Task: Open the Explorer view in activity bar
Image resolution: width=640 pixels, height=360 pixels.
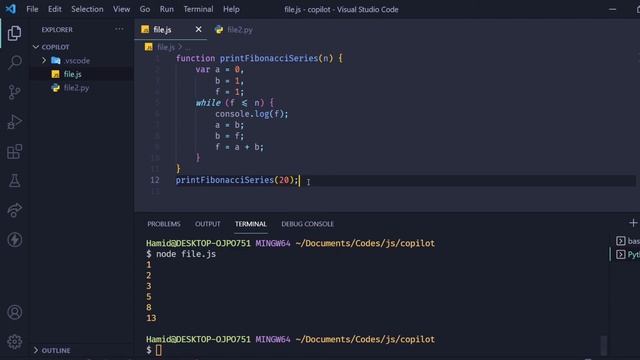Action: click(x=14, y=33)
